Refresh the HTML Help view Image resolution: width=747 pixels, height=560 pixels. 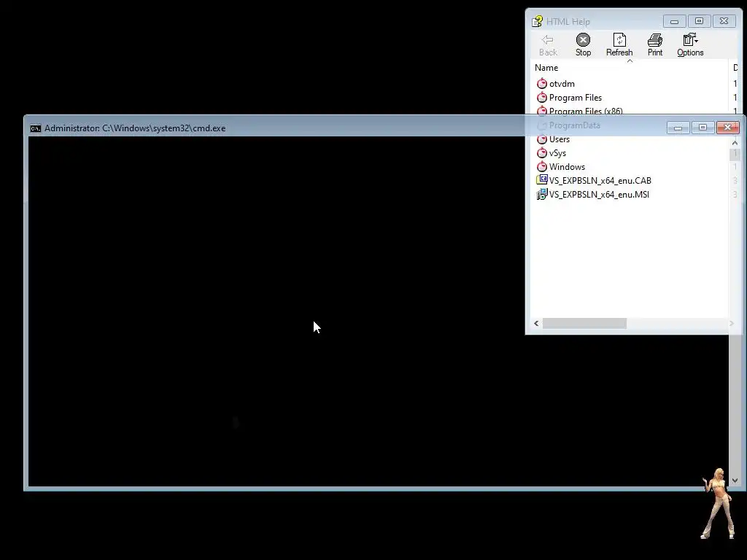tap(619, 44)
